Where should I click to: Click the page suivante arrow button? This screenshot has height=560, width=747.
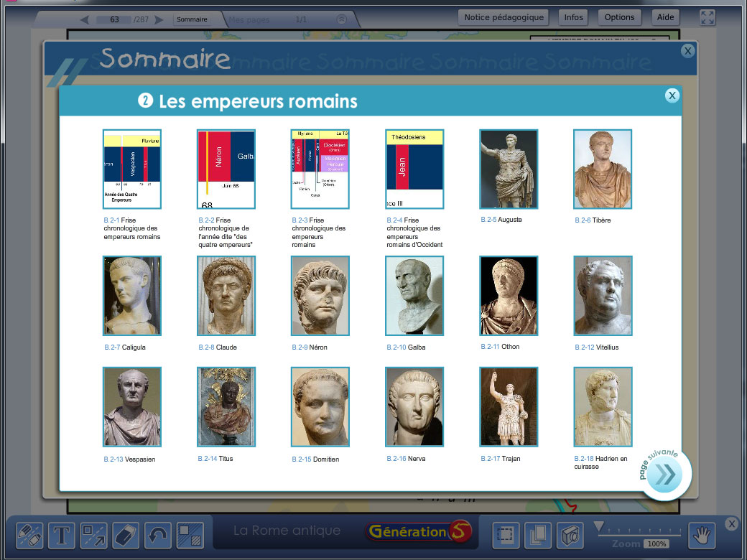click(x=665, y=472)
